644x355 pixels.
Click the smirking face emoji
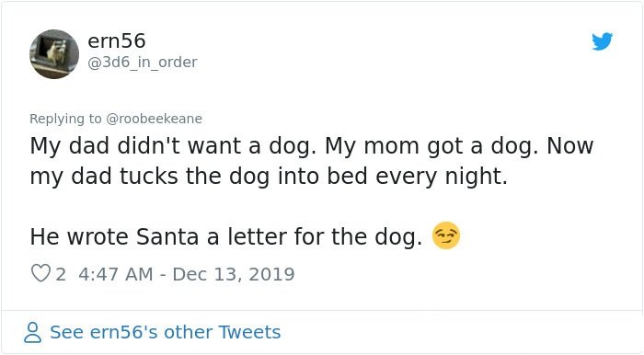coord(446,236)
